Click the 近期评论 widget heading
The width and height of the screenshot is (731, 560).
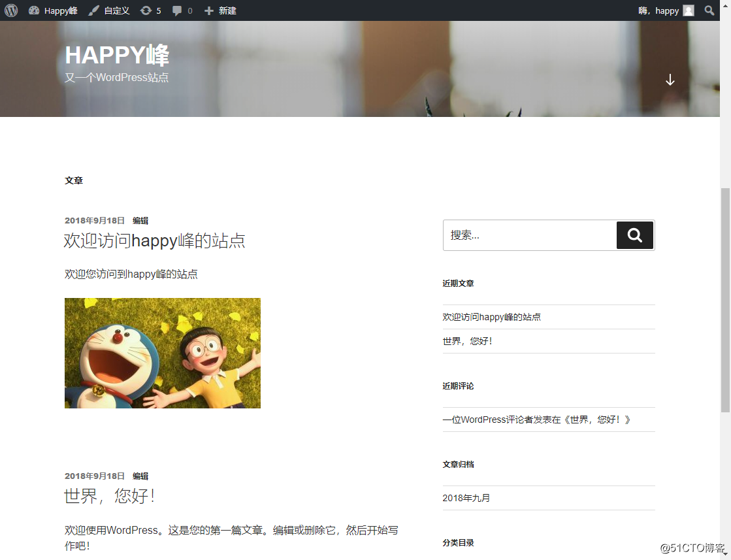459,386
